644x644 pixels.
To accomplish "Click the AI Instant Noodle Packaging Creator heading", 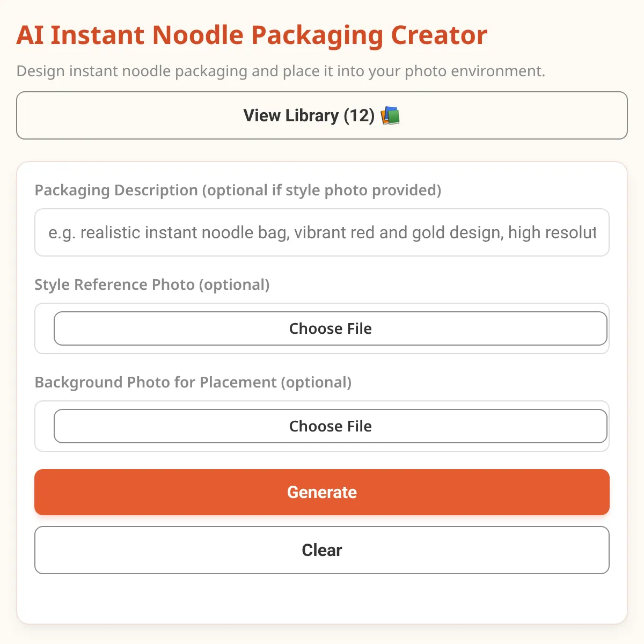I will click(x=252, y=35).
